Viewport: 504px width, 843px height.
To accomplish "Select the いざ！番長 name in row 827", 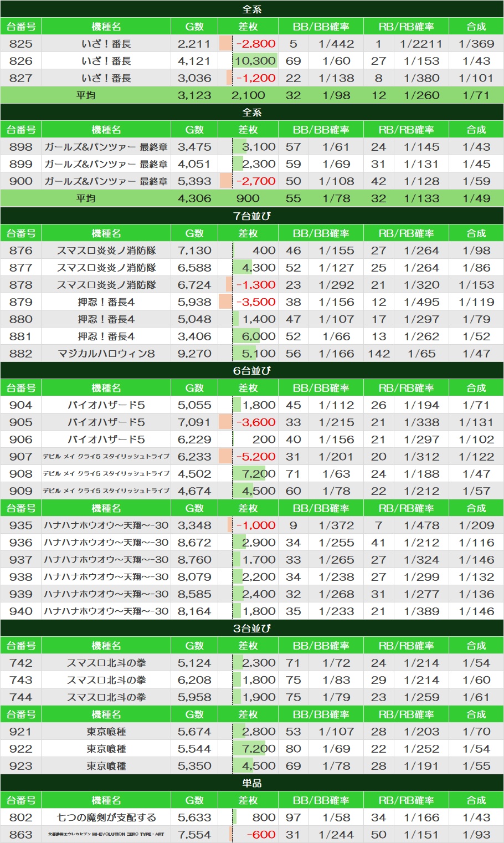I will click(106, 78).
